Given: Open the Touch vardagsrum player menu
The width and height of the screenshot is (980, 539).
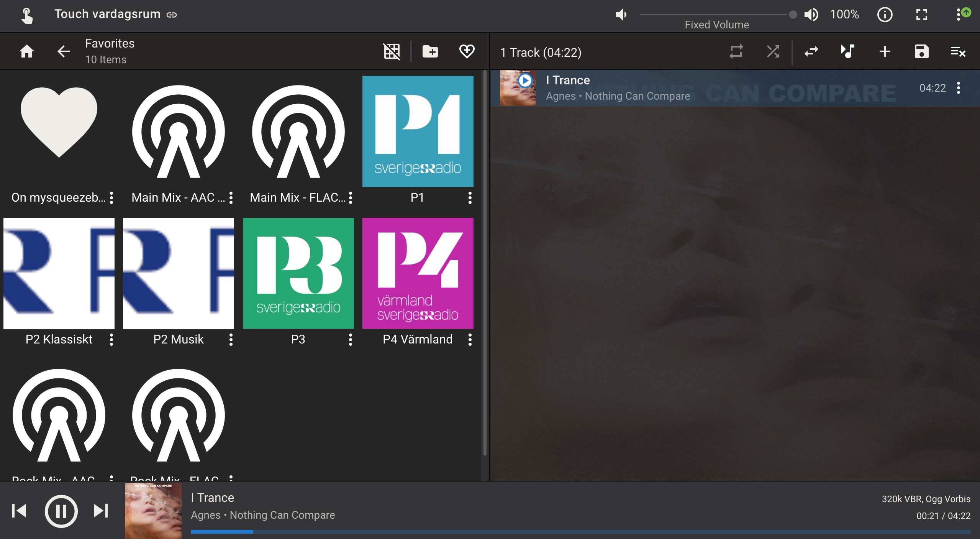Looking at the screenshot, I should (x=107, y=15).
